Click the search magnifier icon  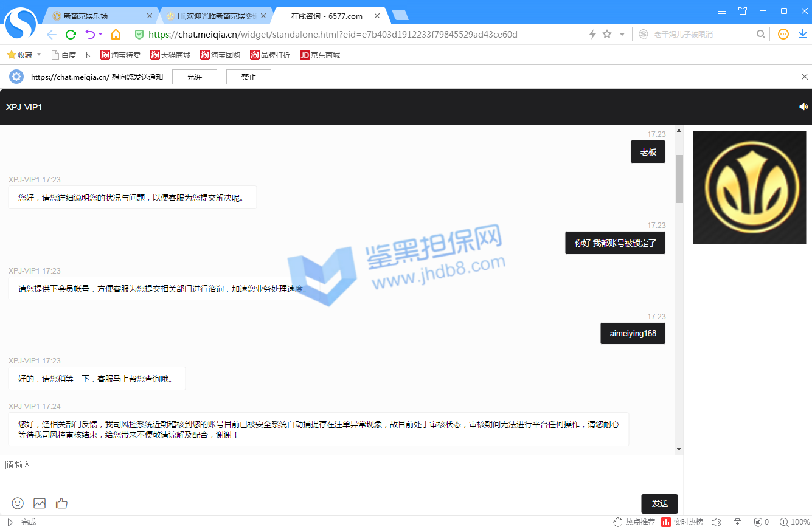coord(761,35)
